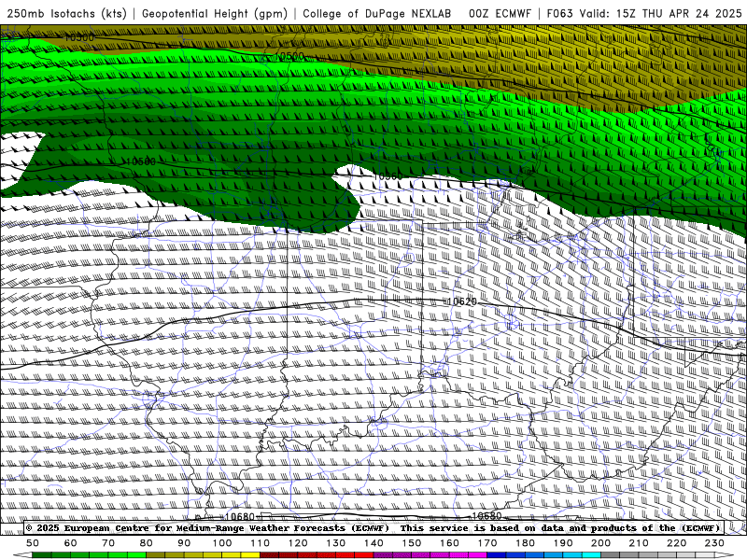Click the 10620 height contour label
The height and width of the screenshot is (560, 747).
click(461, 301)
